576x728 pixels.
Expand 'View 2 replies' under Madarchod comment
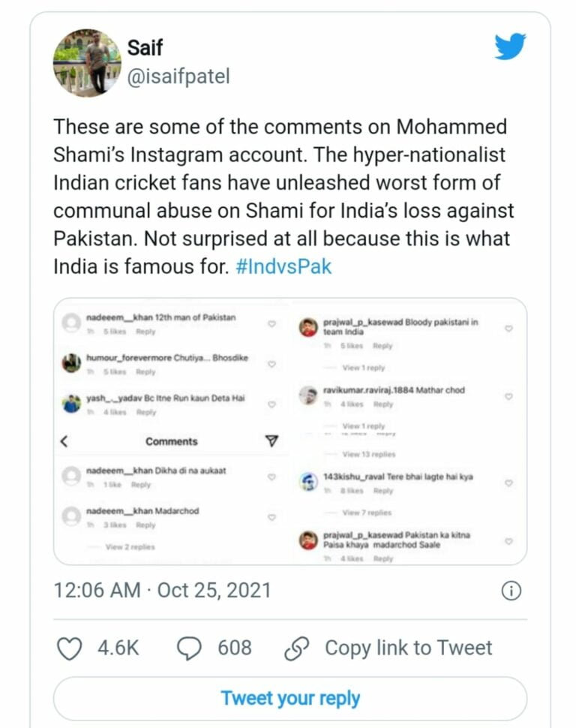tap(130, 547)
